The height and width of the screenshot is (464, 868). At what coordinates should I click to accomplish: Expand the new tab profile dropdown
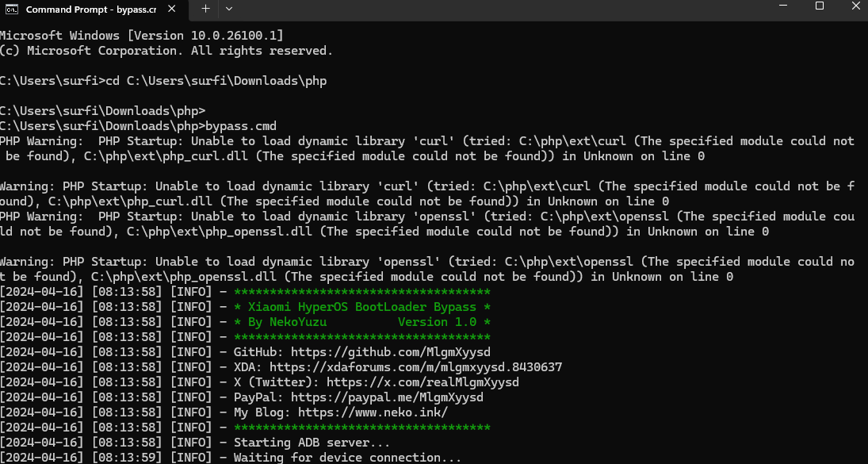(229, 9)
